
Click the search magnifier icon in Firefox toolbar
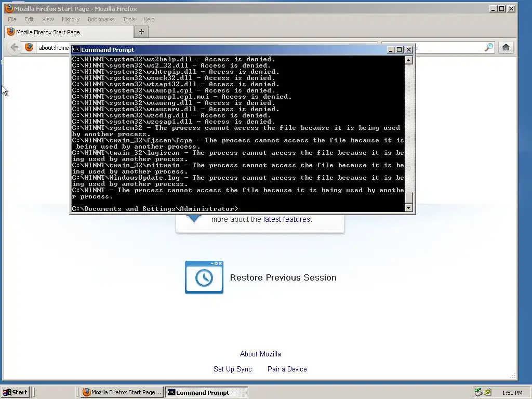[x=489, y=47]
